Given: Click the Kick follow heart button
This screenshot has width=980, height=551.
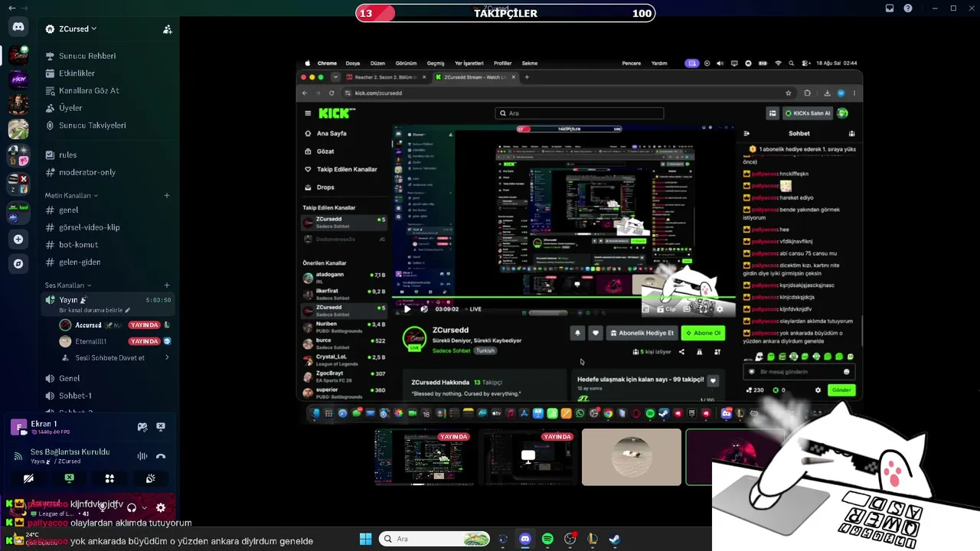Looking at the screenshot, I should pyautogui.click(x=595, y=333).
